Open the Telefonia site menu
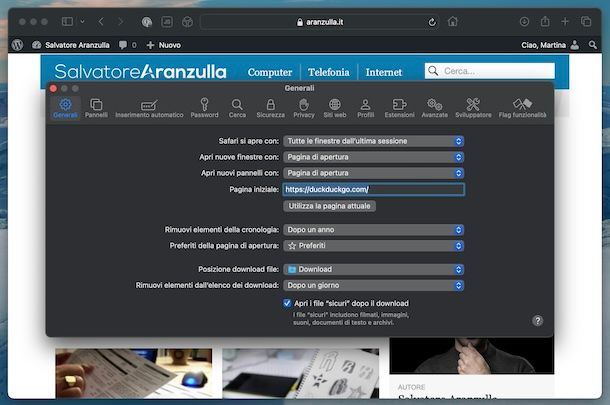Image resolution: width=610 pixels, height=405 pixels. [329, 72]
